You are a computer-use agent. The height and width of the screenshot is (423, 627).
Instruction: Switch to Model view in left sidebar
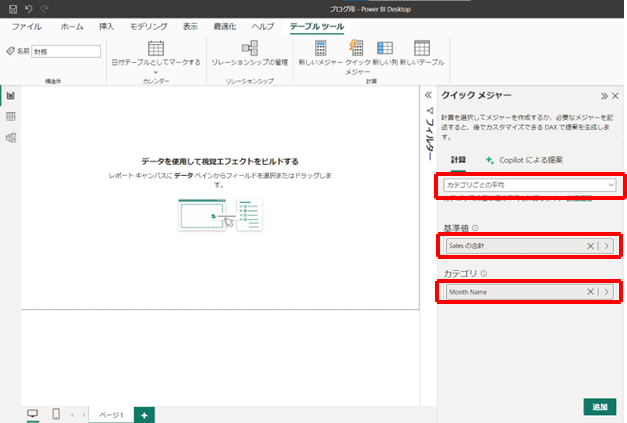tap(10, 138)
